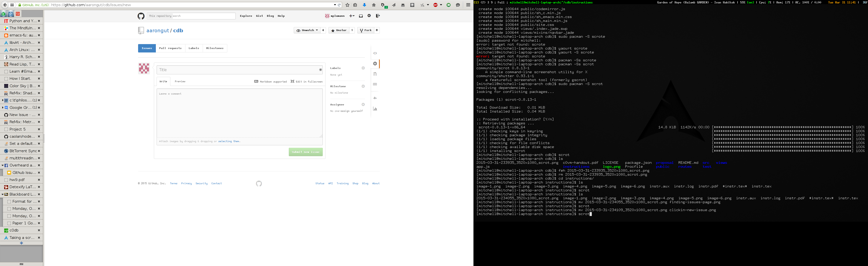The width and height of the screenshot is (868, 266).
Task: Open the Pull Requests icon in the repo sidebar
Action: coord(375,74)
